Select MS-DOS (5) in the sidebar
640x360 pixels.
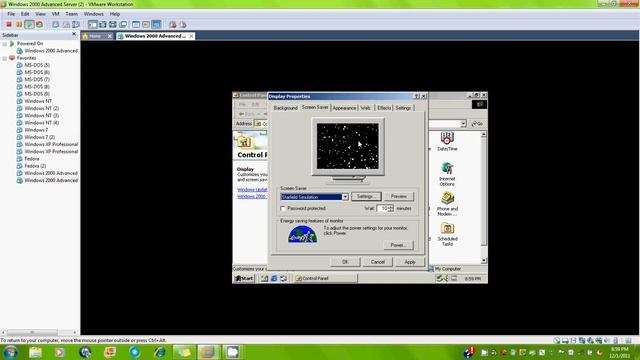[37, 65]
